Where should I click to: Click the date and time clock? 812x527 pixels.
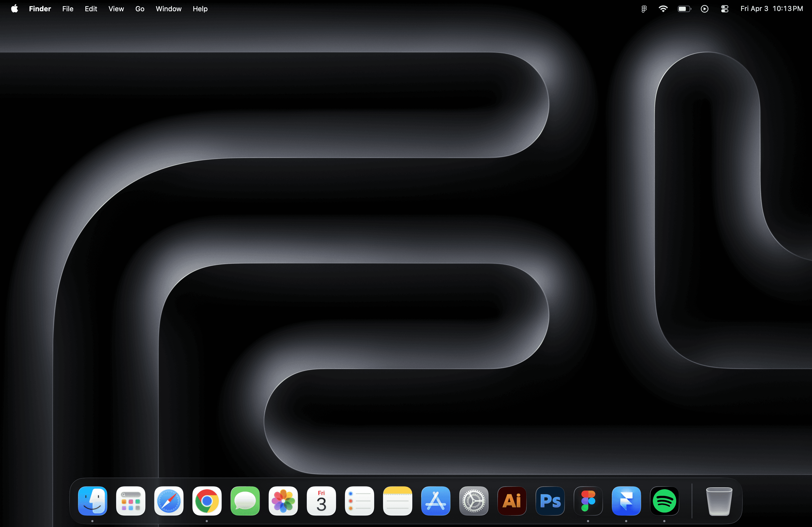pos(771,9)
